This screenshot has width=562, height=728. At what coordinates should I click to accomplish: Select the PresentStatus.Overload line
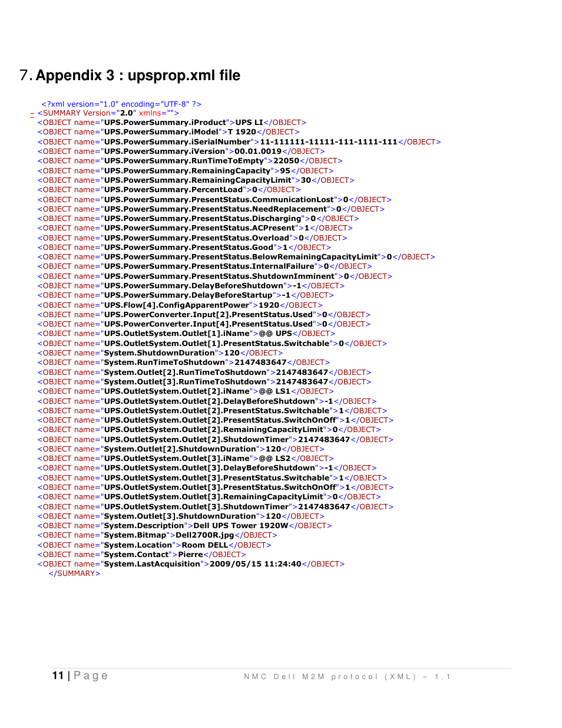tap(192, 238)
